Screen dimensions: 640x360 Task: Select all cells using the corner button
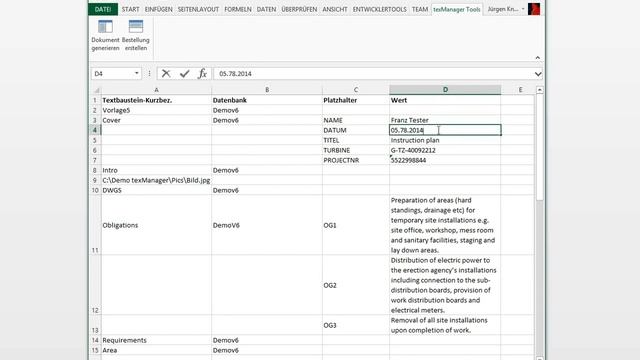coord(96,90)
